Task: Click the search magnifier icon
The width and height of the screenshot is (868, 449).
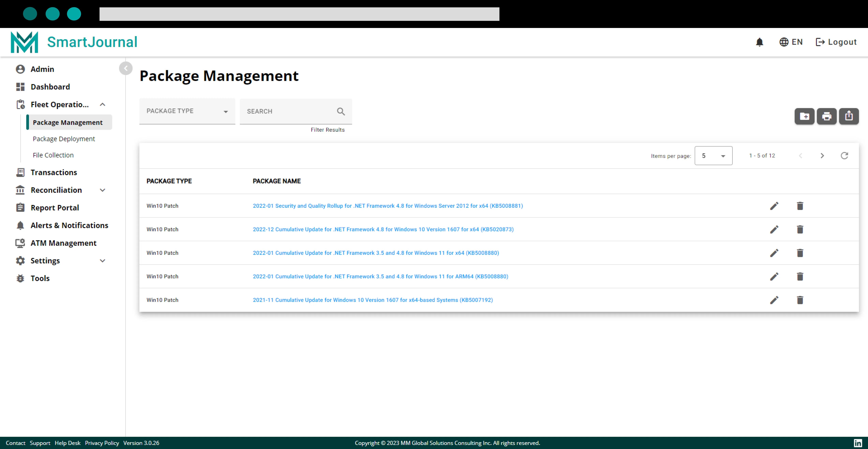Action: (x=341, y=111)
